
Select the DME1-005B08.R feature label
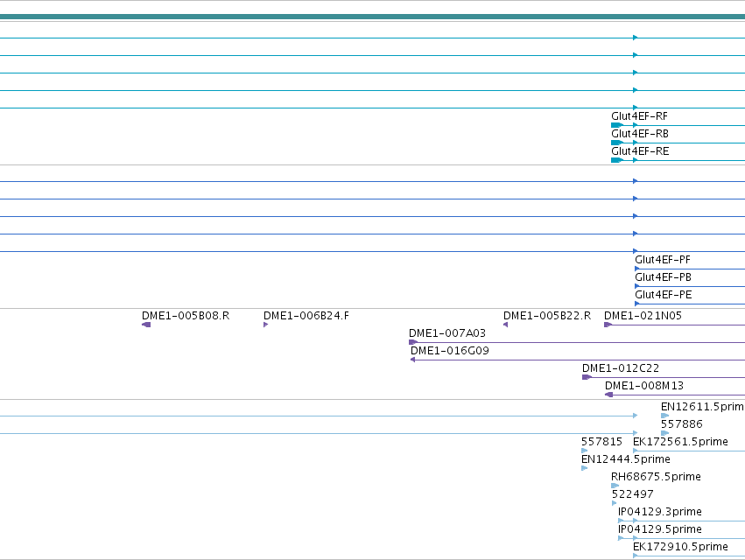186,316
